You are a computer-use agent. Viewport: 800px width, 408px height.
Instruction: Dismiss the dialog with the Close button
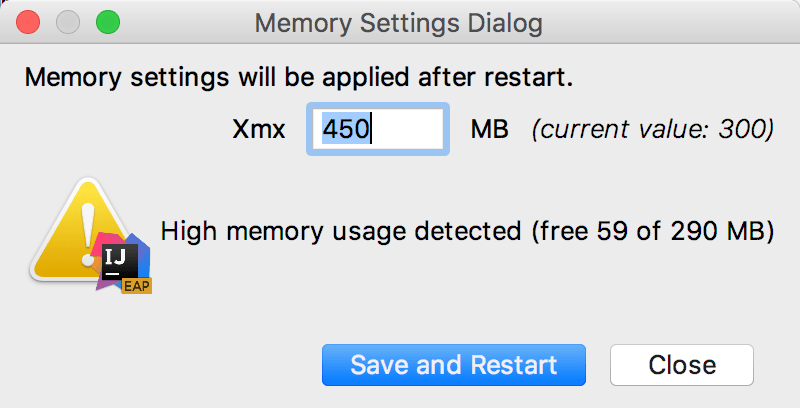(682, 365)
